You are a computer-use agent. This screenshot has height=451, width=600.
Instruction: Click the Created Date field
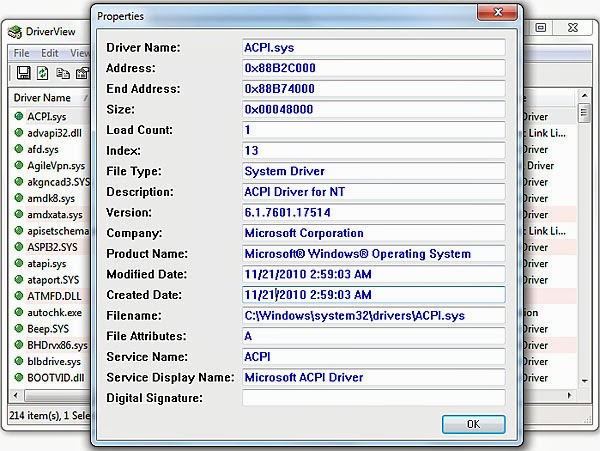click(373, 295)
